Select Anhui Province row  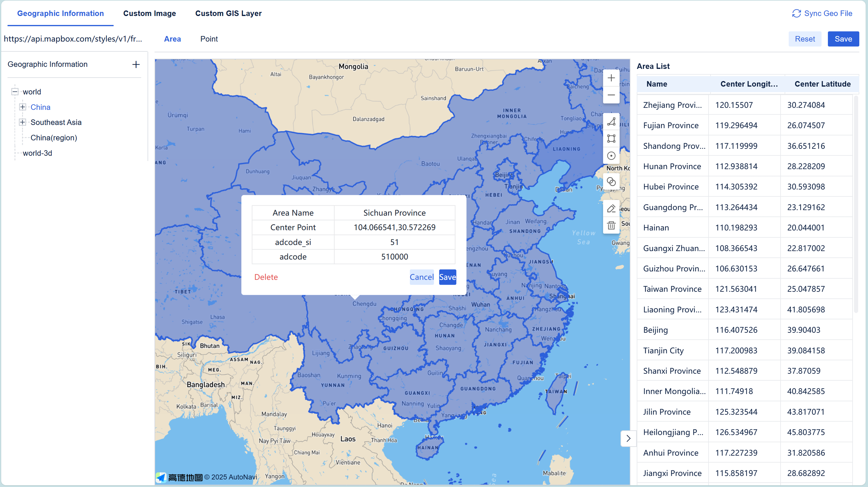(744, 453)
